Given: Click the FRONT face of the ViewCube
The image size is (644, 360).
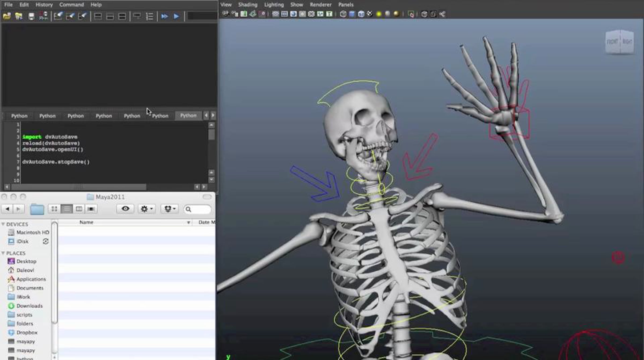Looking at the screenshot, I should (612, 42).
